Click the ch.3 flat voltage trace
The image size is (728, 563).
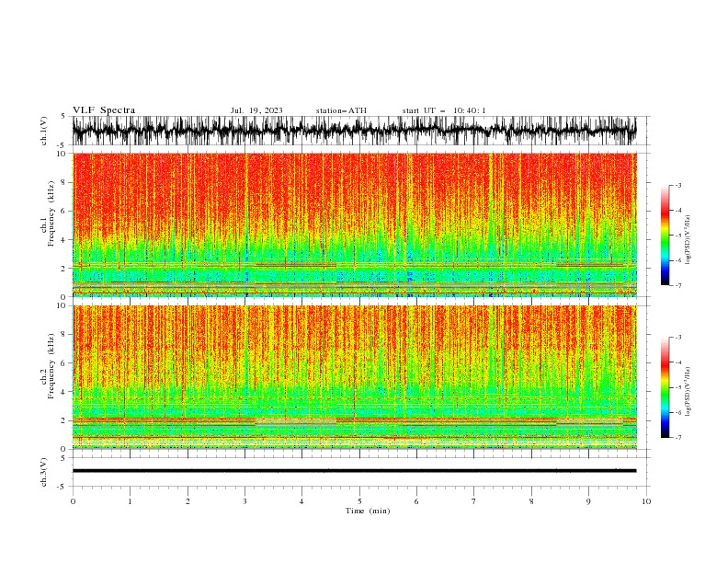click(354, 471)
